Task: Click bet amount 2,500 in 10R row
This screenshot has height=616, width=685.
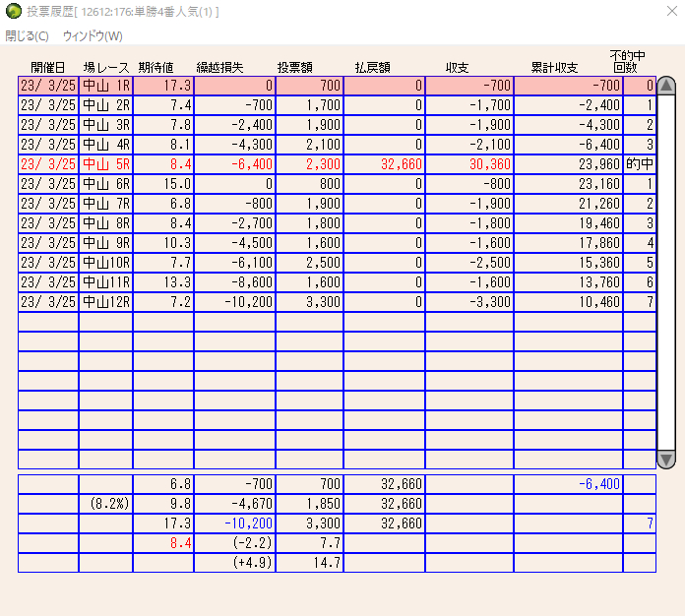Action: pyautogui.click(x=310, y=263)
